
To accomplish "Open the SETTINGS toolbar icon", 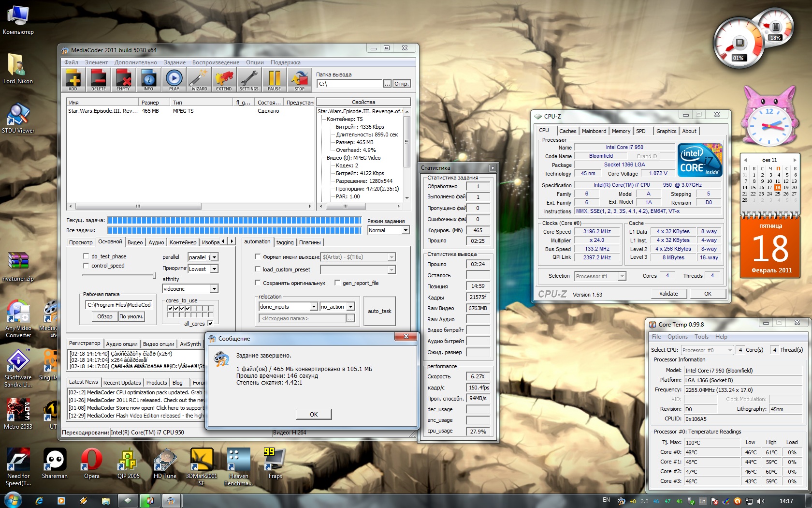I will (249, 79).
